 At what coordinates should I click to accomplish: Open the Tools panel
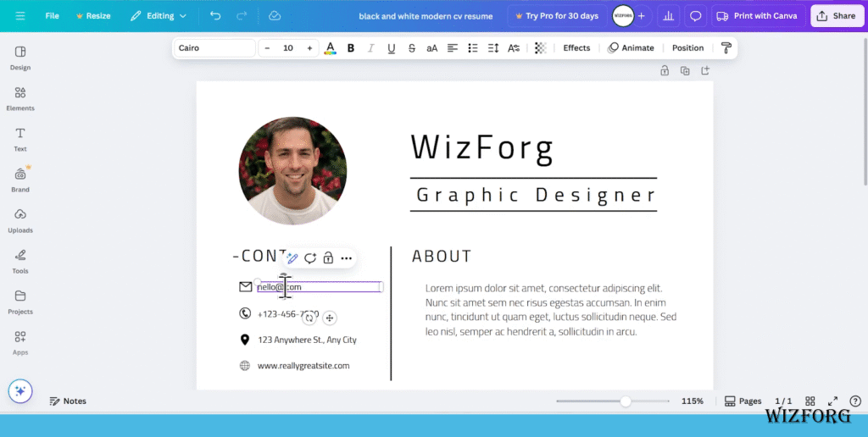click(x=20, y=261)
